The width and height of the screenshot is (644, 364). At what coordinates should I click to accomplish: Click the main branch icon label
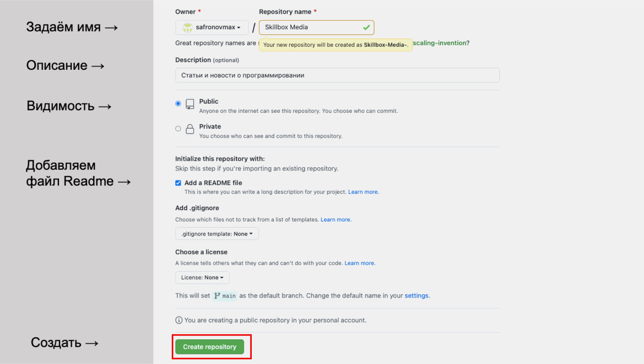tap(225, 296)
